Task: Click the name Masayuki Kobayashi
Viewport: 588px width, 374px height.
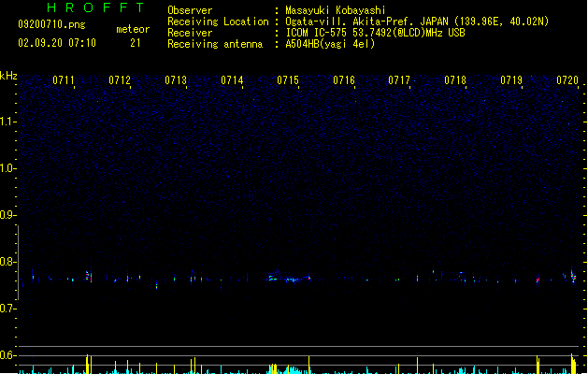Action: click(336, 10)
